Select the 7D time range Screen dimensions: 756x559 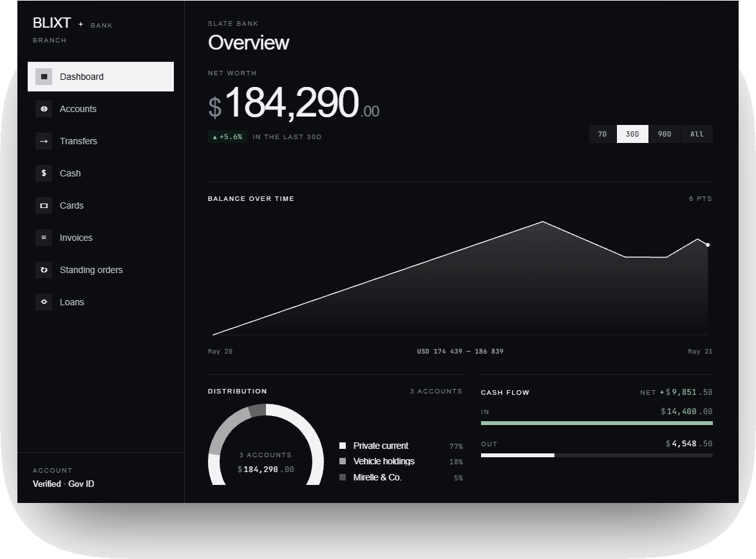[x=603, y=134]
